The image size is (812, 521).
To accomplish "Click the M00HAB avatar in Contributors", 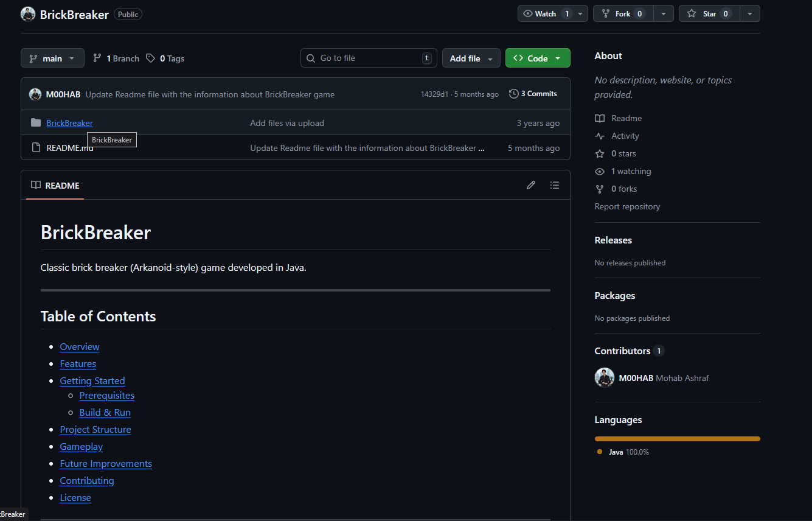I will point(604,378).
